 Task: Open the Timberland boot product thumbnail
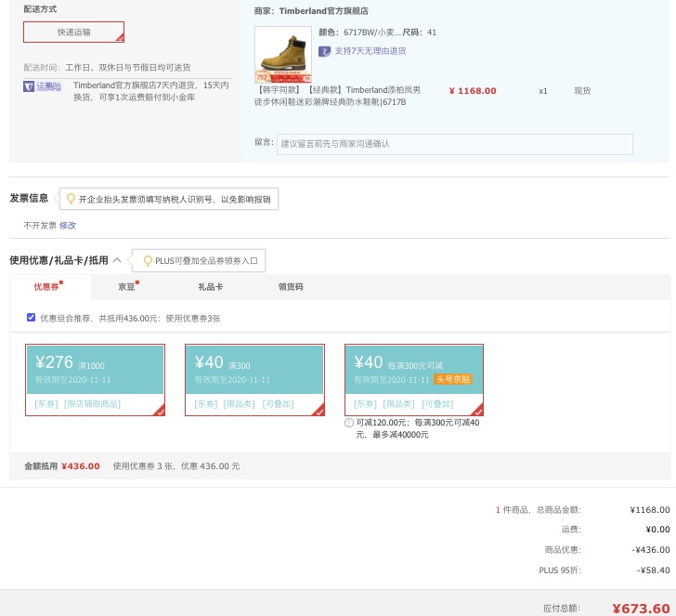(283, 54)
